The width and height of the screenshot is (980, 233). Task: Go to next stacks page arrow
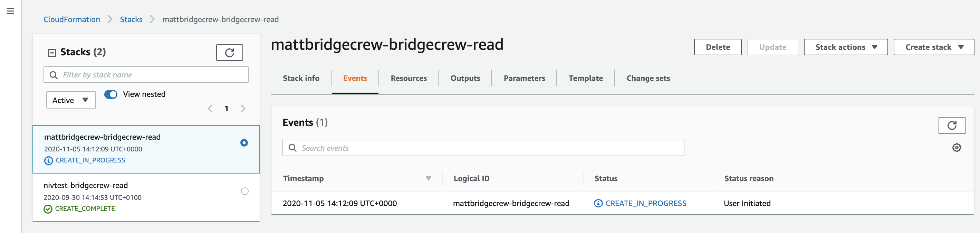pos(243,109)
